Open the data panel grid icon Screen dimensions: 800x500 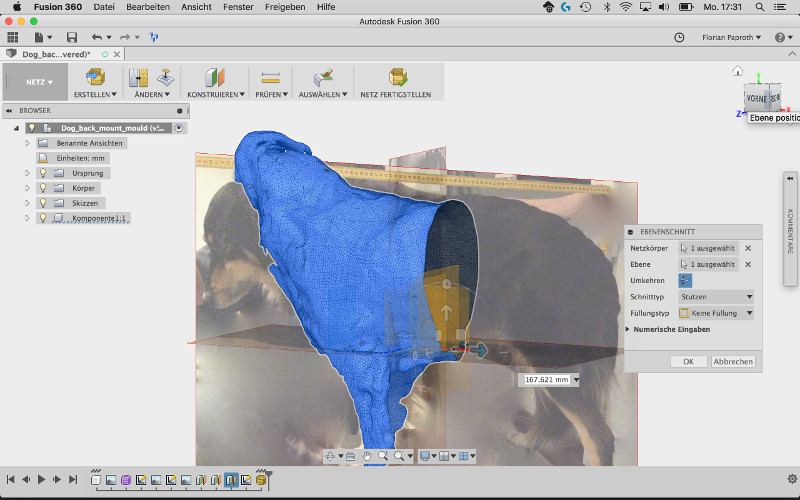[13, 37]
